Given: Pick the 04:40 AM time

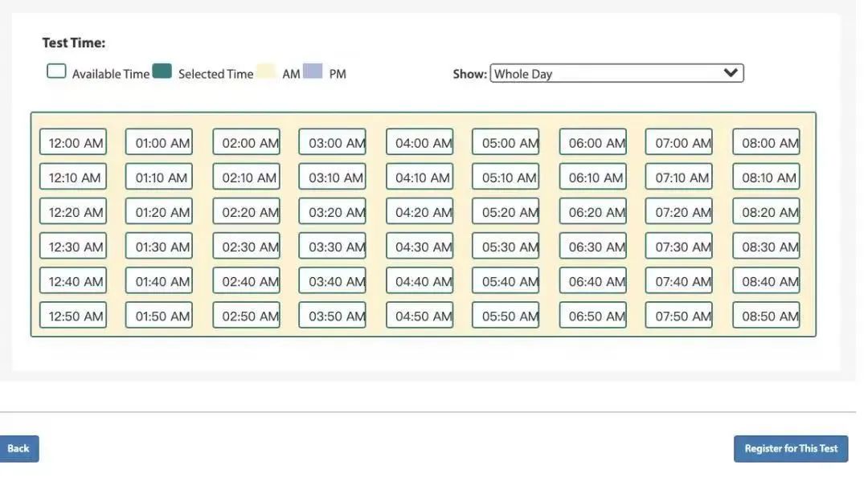Looking at the screenshot, I should coord(420,280).
